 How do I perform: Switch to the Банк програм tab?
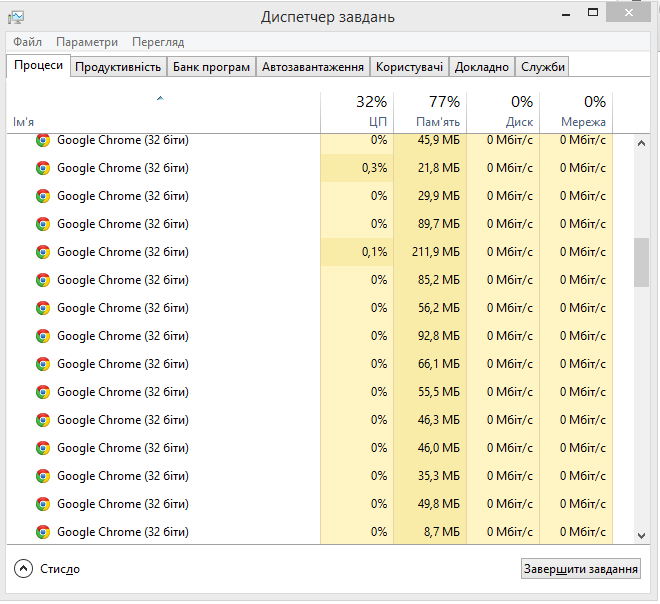click(x=211, y=67)
